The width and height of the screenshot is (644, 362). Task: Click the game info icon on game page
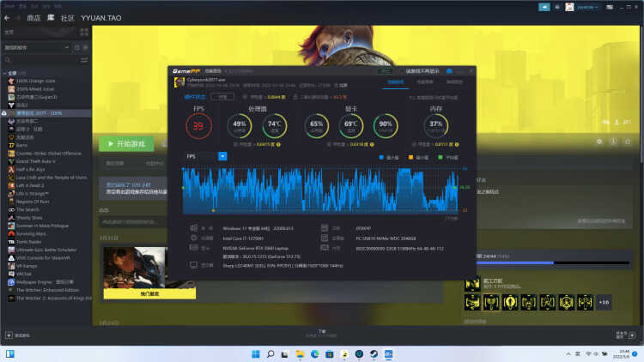[x=613, y=142]
